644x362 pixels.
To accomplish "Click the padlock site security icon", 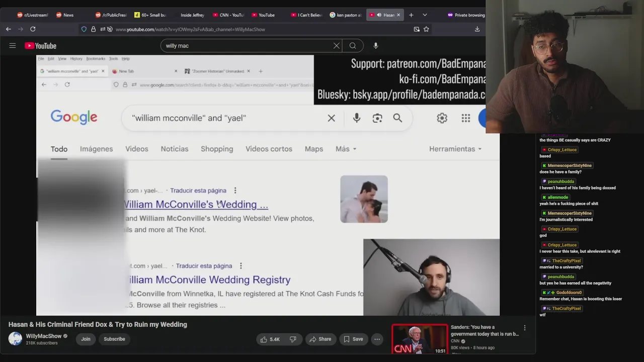I will point(93,29).
